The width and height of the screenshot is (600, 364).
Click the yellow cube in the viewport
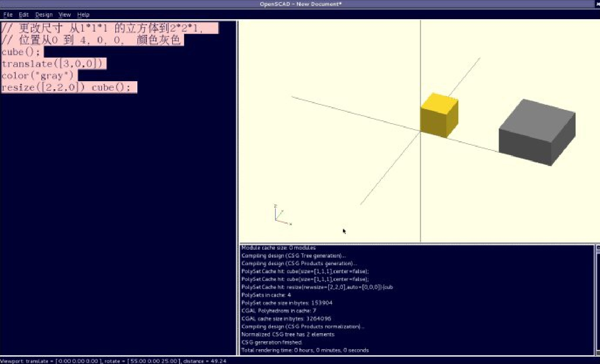tap(439, 116)
